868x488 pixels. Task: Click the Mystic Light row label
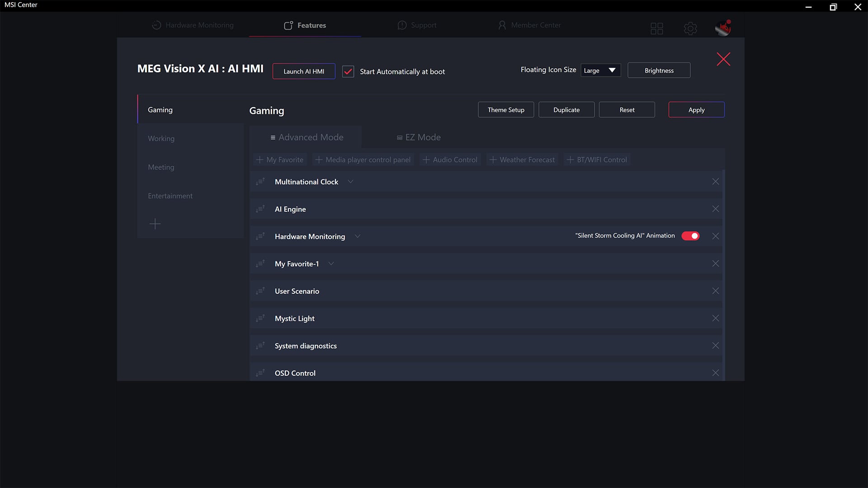pos(295,319)
